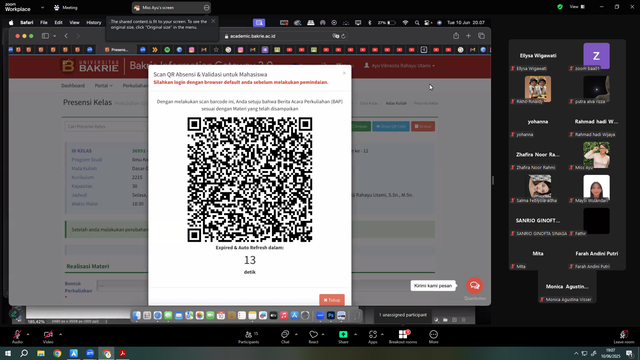Screen dimensions: 640x360
Task: Click the minus icon on Miss Ayu's screen tab
Action: (x=207, y=7)
